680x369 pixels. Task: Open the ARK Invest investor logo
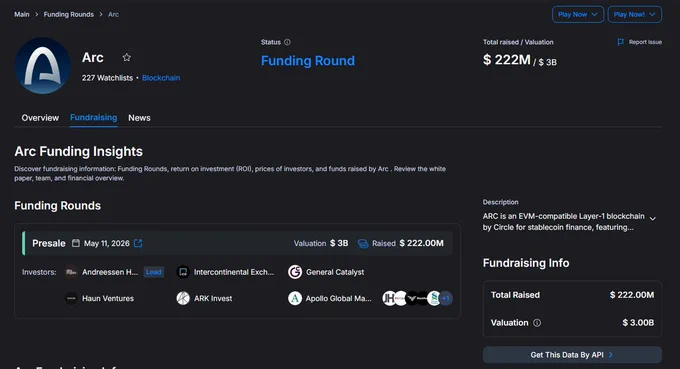click(183, 298)
